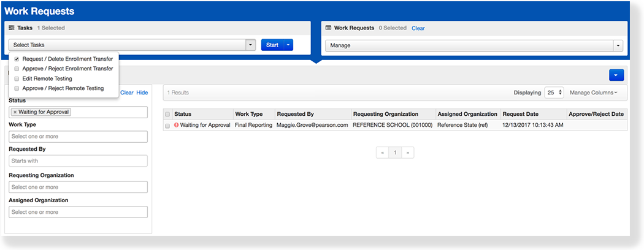This screenshot has height=250, width=644.
Task: Open the split arrow next to Start
Action: 288,45
